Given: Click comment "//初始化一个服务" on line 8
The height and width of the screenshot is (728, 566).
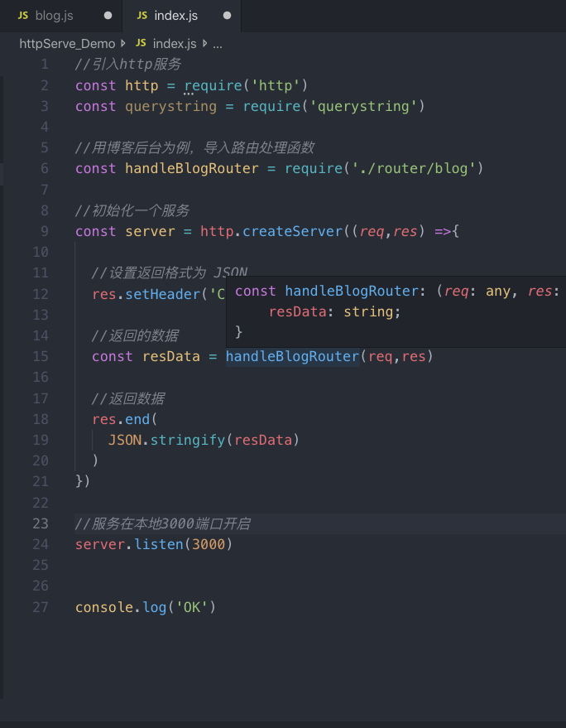Looking at the screenshot, I should coord(132,211).
